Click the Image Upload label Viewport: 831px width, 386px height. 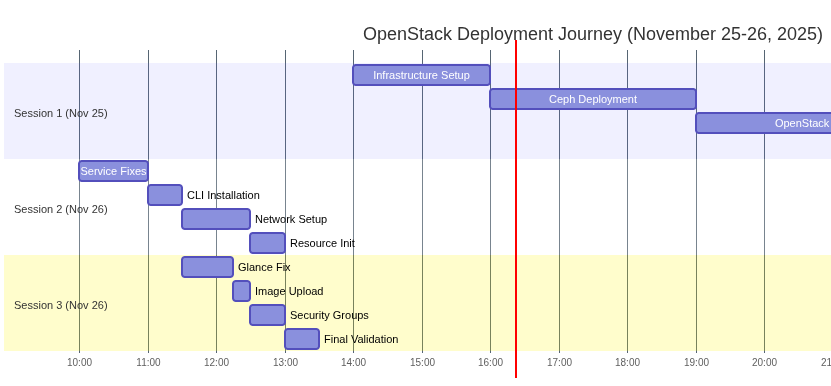pyautogui.click(x=289, y=291)
